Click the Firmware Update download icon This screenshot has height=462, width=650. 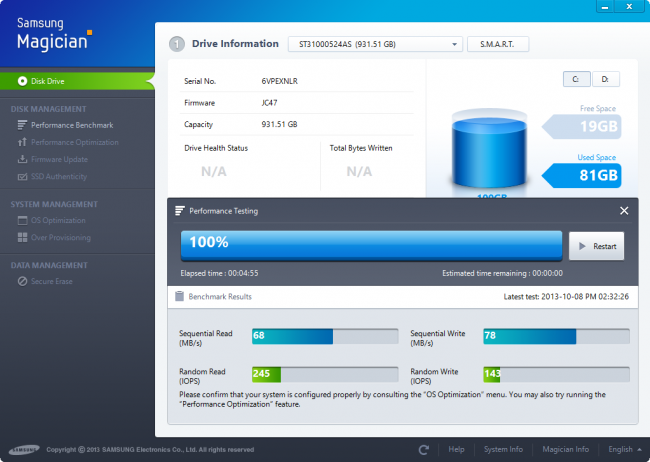pyautogui.click(x=22, y=159)
